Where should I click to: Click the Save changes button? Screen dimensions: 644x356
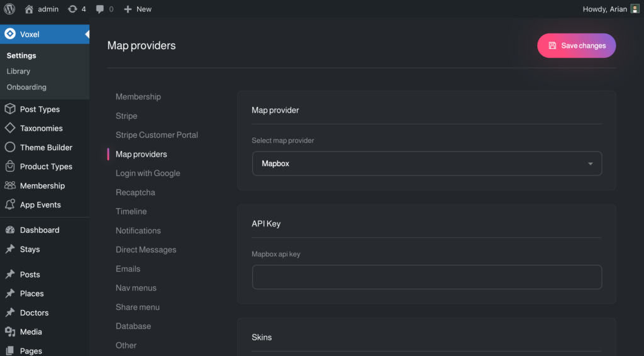[x=576, y=45]
